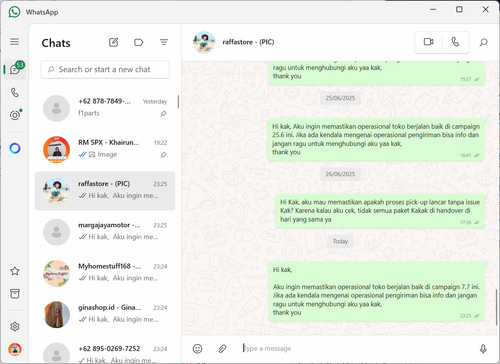
Task: Open Archived chats in sidebar
Action: tap(15, 294)
